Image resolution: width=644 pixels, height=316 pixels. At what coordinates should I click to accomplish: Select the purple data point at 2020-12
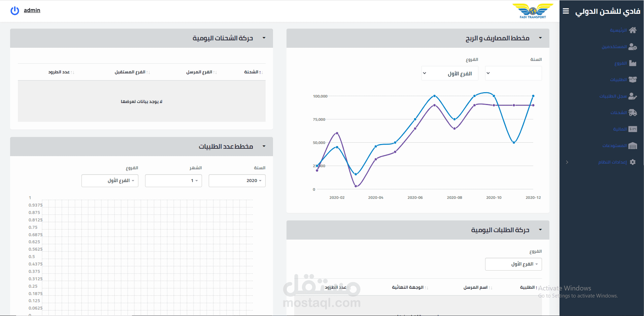point(533,105)
